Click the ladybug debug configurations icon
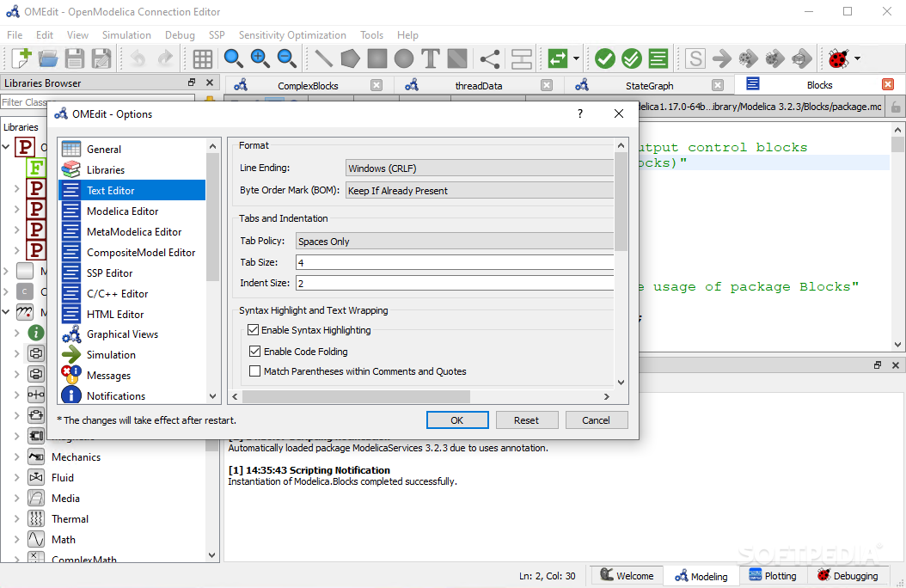Image resolution: width=906 pixels, height=588 pixels. tap(838, 58)
